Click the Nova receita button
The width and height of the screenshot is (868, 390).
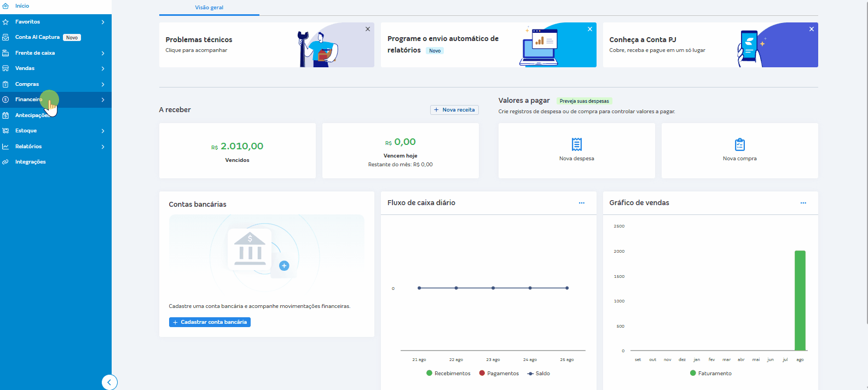tap(454, 110)
